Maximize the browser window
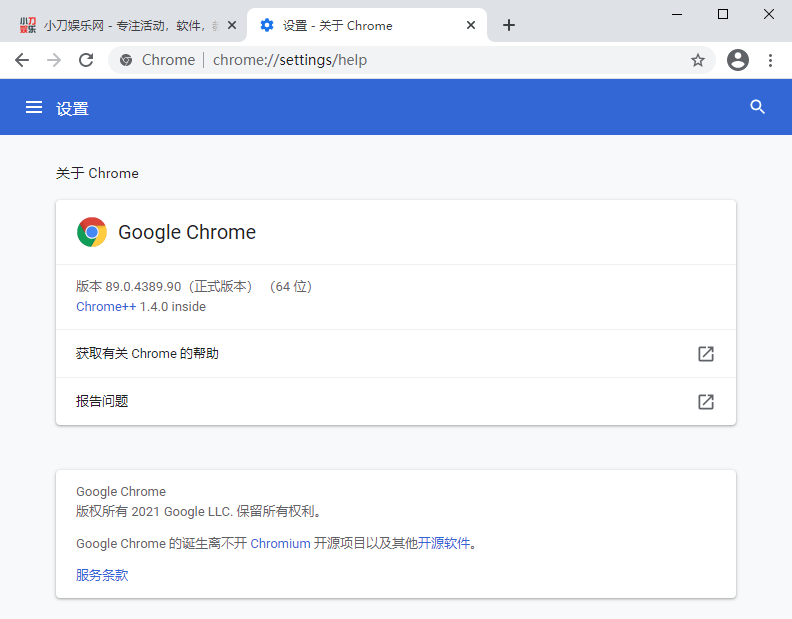Viewport: 792px width, 619px height. [723, 14]
